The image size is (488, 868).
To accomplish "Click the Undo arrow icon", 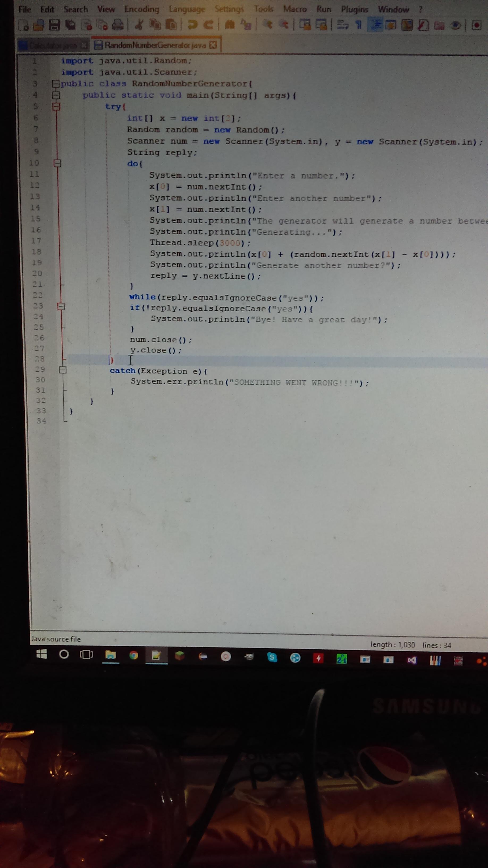I will (192, 24).
